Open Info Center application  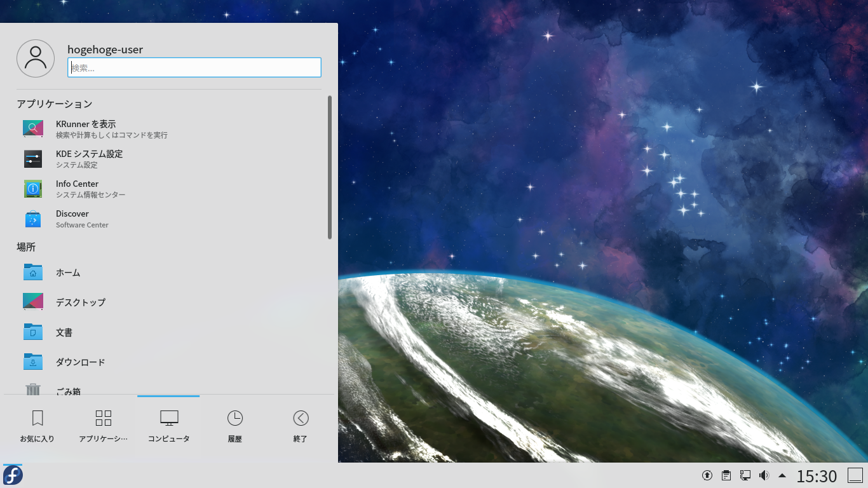click(x=170, y=189)
